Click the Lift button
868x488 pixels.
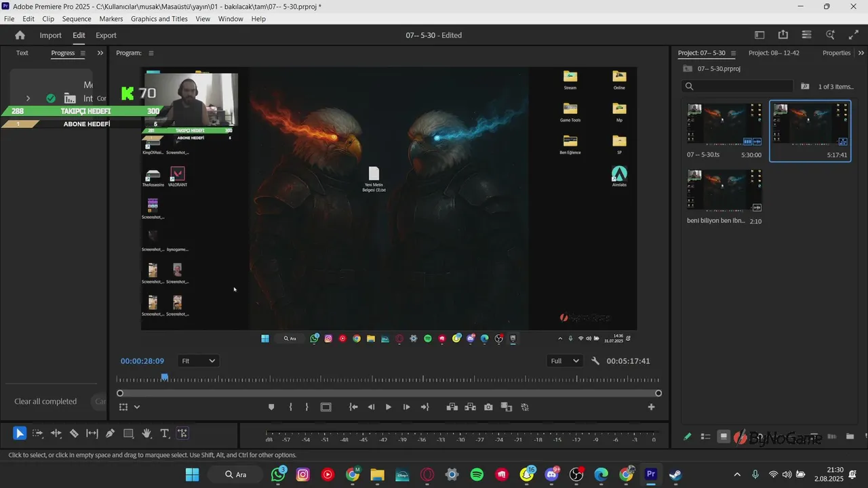[452, 407]
